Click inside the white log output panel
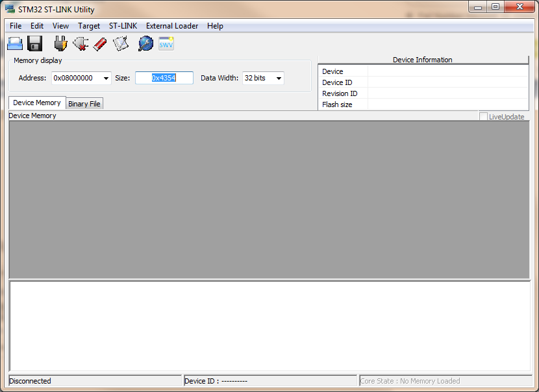The height and width of the screenshot is (392, 539). (270, 326)
